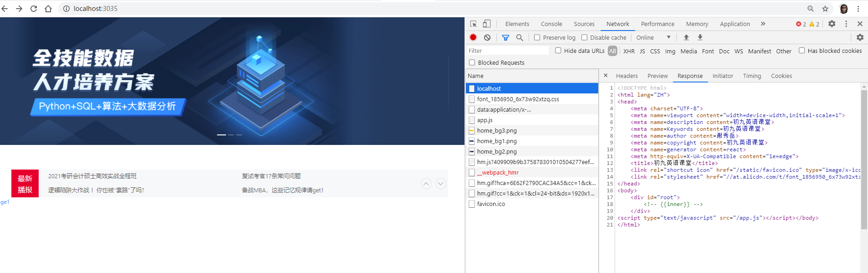This screenshot has height=273, width=868.
Task: Open Chrome three-dot menu
Action: coord(858,9)
